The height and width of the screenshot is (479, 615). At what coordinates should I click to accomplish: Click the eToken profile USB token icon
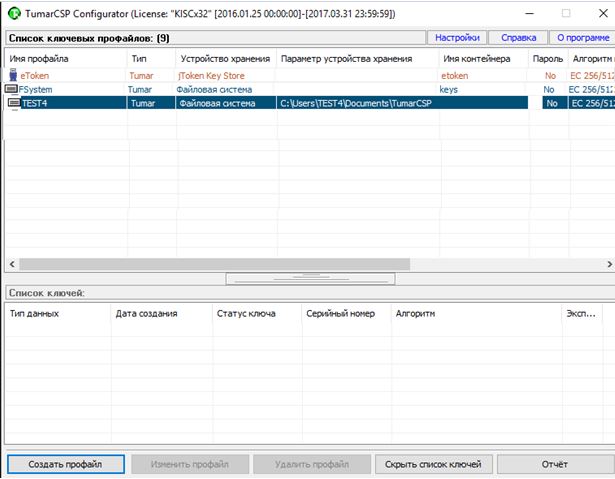(13, 75)
